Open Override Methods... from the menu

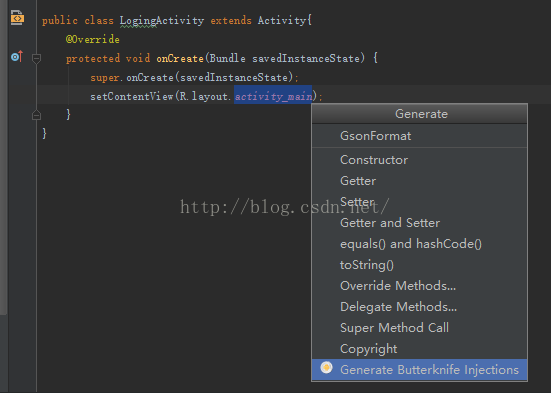pyautogui.click(x=419, y=286)
